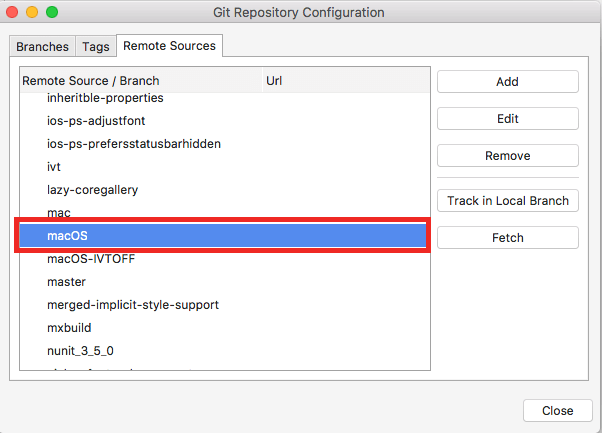602x433 pixels.
Task: Select the ivt branch
Action: pos(55,167)
